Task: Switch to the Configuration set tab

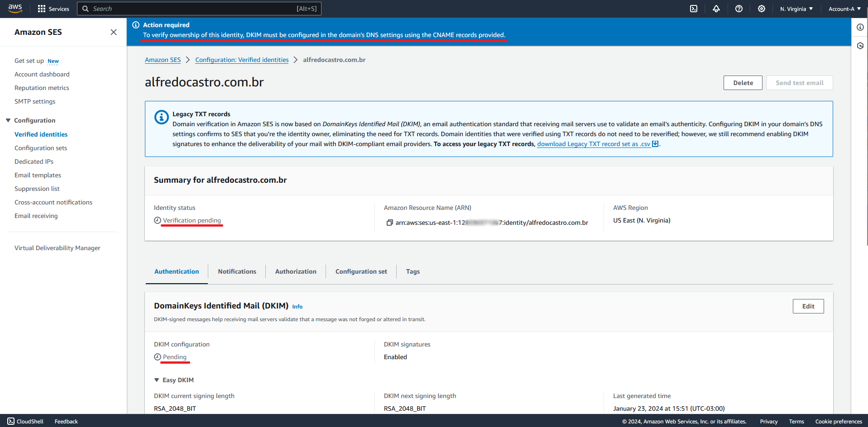Action: pyautogui.click(x=361, y=271)
